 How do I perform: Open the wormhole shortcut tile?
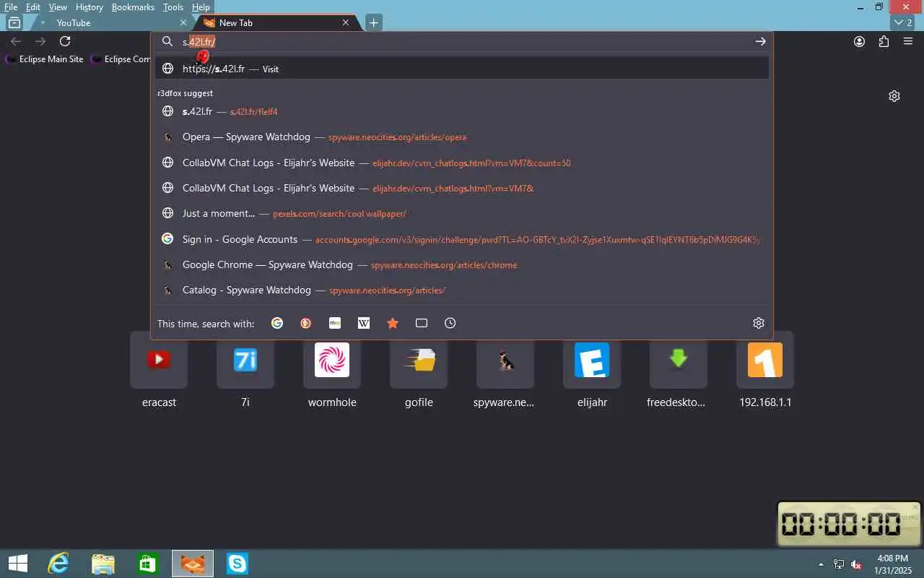pyautogui.click(x=332, y=371)
